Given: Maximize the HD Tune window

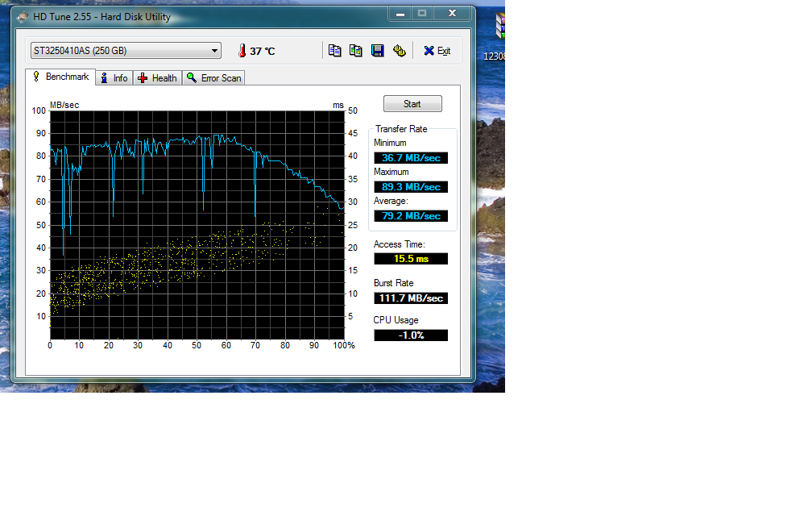Looking at the screenshot, I should 423,14.
